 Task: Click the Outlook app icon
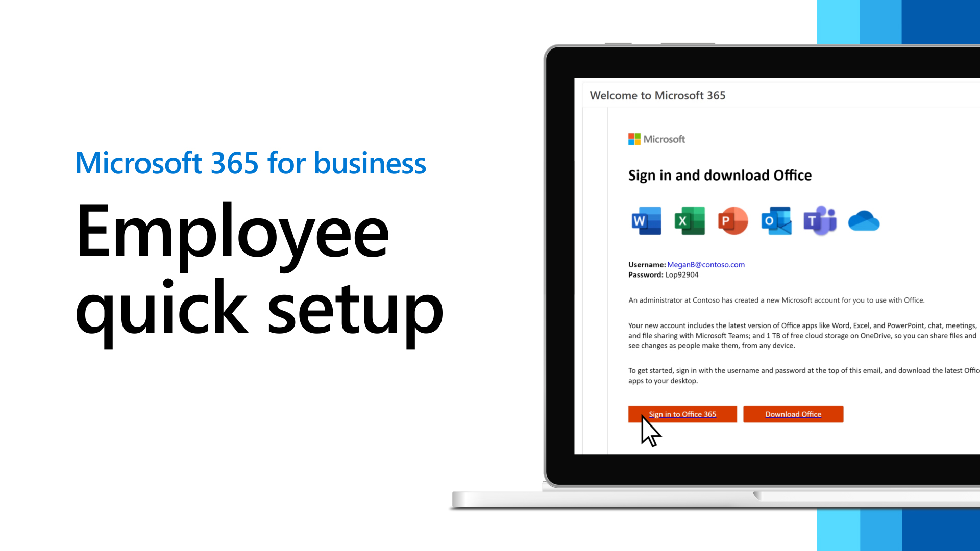point(776,221)
